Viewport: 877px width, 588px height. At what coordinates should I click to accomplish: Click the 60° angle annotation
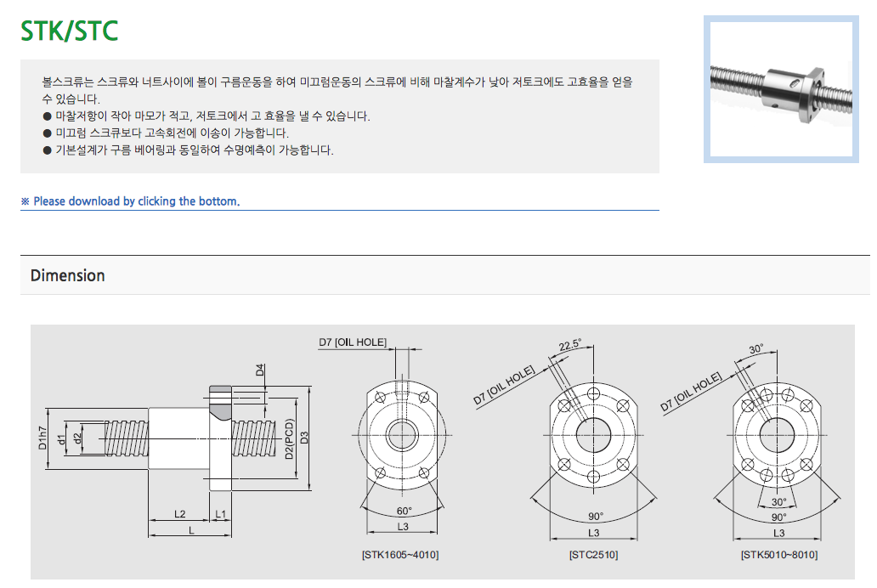pos(403,511)
